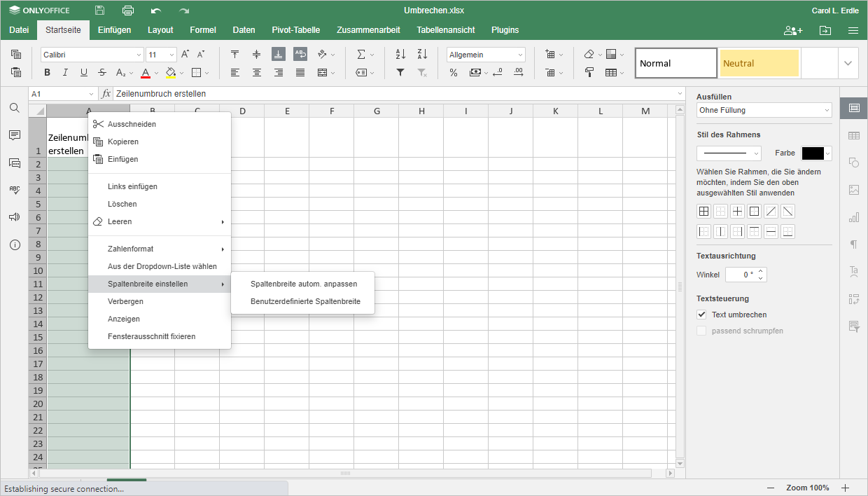Zoom in with plus button
The image size is (868, 496).
(x=845, y=488)
